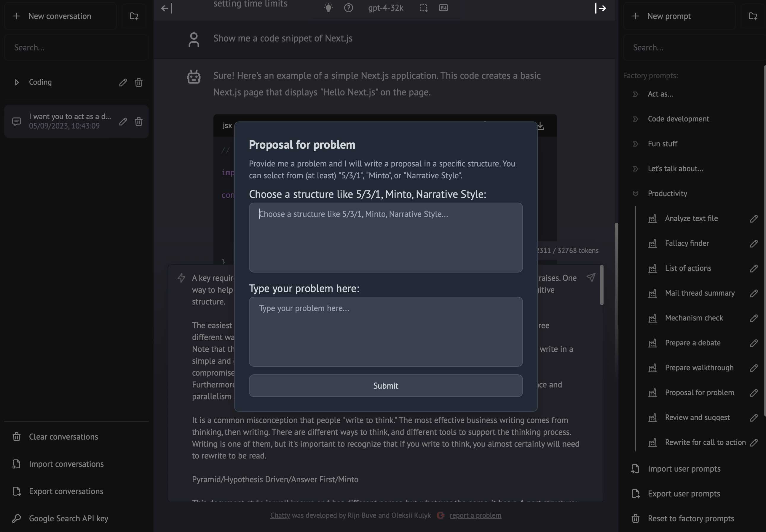Click the chat input scrollbar thumb

coord(601,285)
